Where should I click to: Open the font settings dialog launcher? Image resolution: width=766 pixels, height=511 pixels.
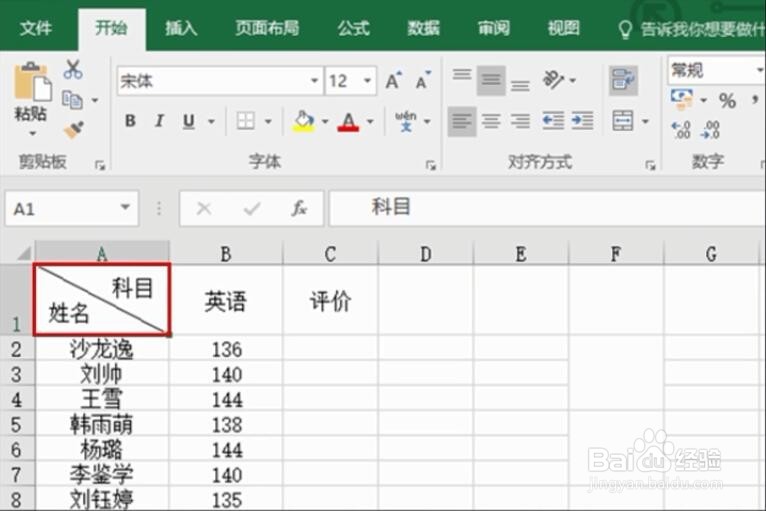(x=430, y=166)
